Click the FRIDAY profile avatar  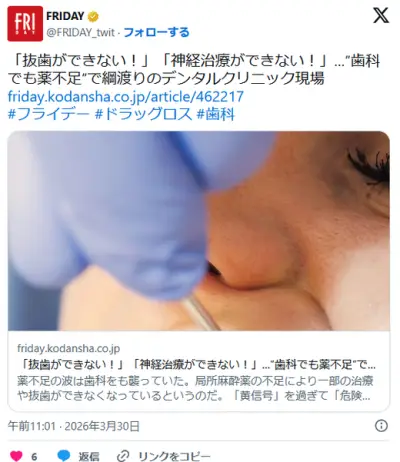[25, 24]
